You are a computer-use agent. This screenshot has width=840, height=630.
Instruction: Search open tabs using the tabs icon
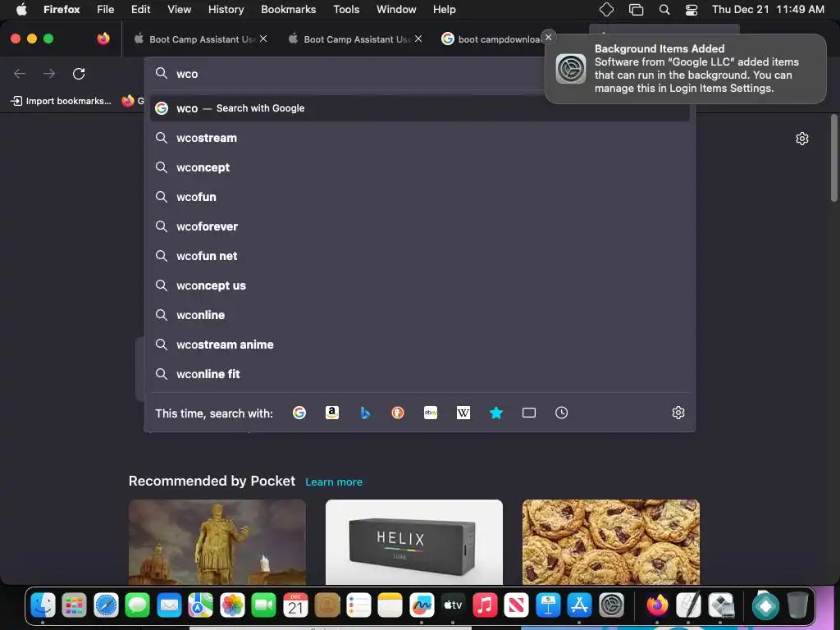coord(529,413)
